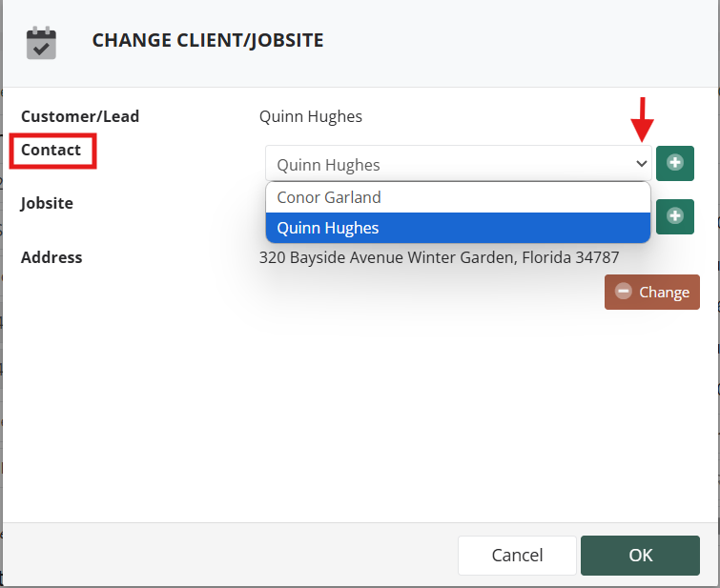
Task: Select Quinn Hughes option in the dropdown list
Action: click(458, 228)
